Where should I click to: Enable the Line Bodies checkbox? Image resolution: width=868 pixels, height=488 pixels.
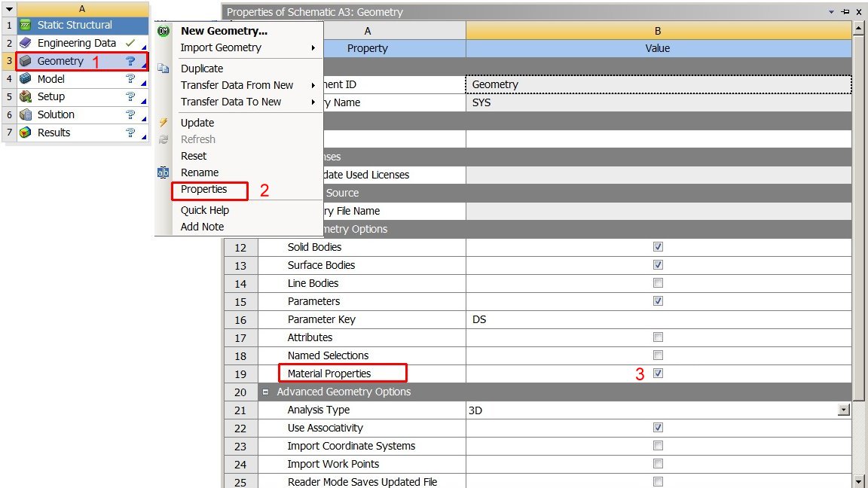tap(658, 283)
